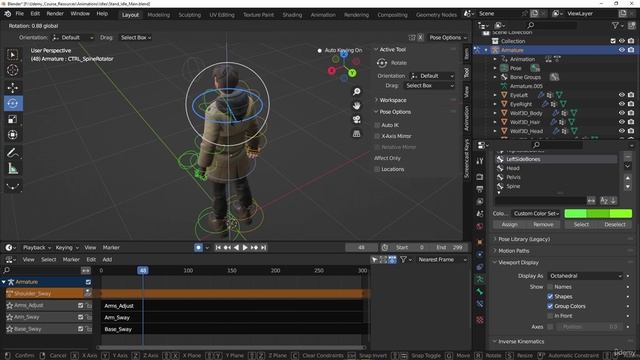640x360 pixels.
Task: Expand the Pose Library (Legacy) panel
Action: [x=524, y=239]
